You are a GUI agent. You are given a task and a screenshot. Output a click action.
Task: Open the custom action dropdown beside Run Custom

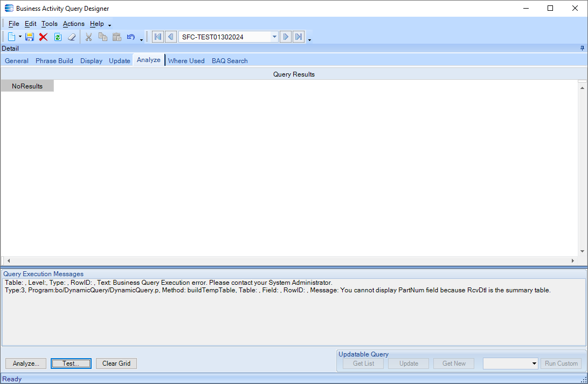pyautogui.click(x=535, y=364)
